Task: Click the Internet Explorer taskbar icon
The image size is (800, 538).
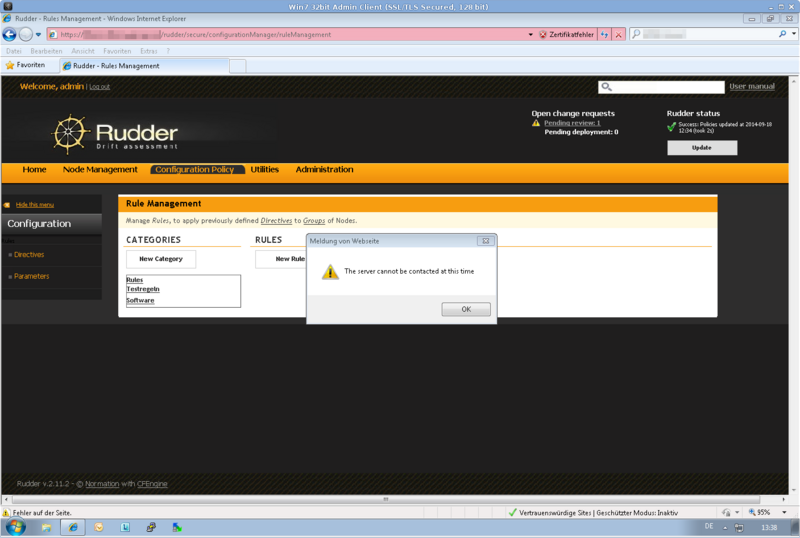Action: [x=73, y=527]
